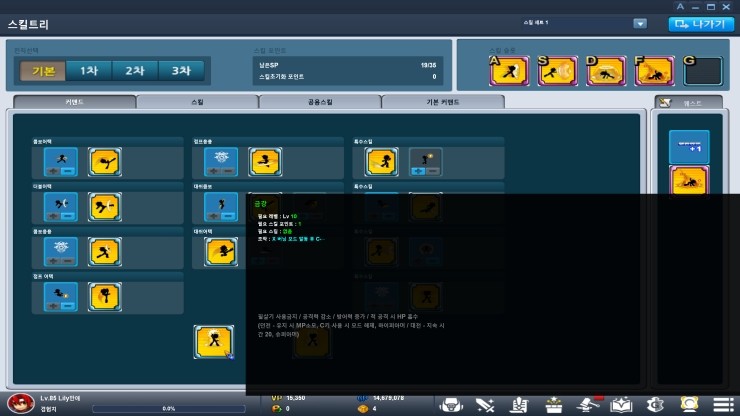Open the hamburger menu in bottom bar
The height and width of the screenshot is (416, 740).
723,405
